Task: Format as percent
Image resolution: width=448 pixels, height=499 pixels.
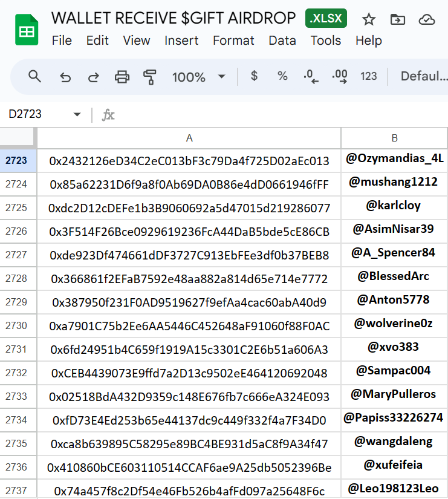Action: pos(282,76)
